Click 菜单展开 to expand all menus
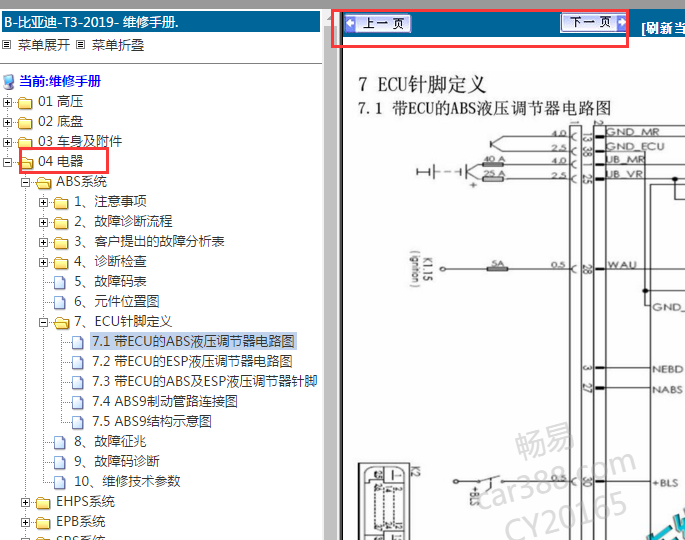Viewport: 685px width, 540px height. [x=44, y=45]
